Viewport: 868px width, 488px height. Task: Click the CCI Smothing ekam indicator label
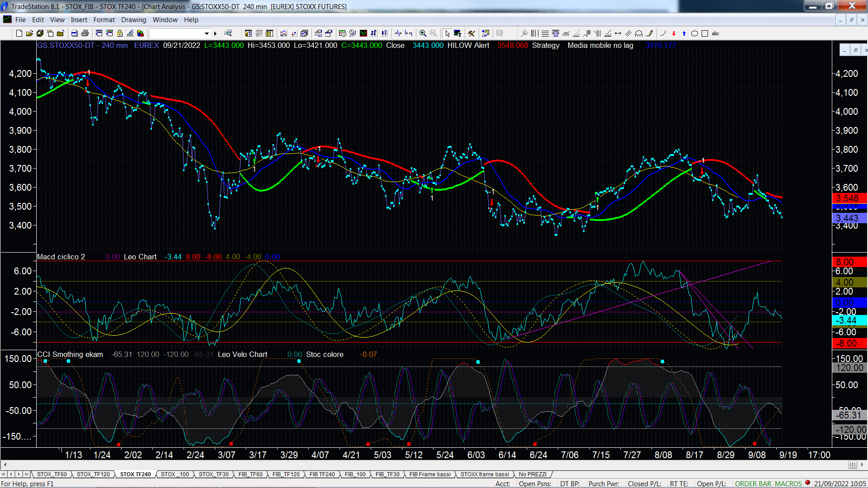70,355
